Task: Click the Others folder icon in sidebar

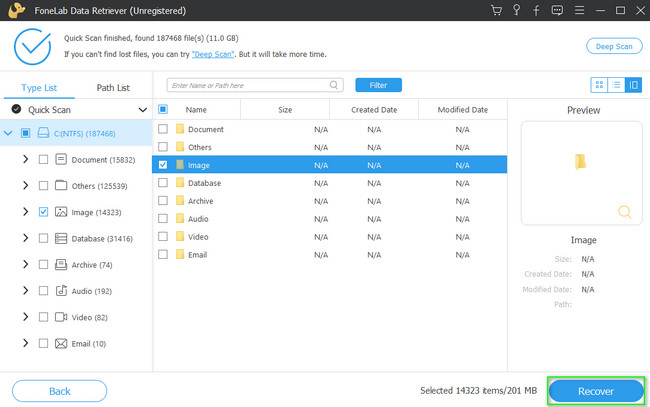Action: (61, 185)
